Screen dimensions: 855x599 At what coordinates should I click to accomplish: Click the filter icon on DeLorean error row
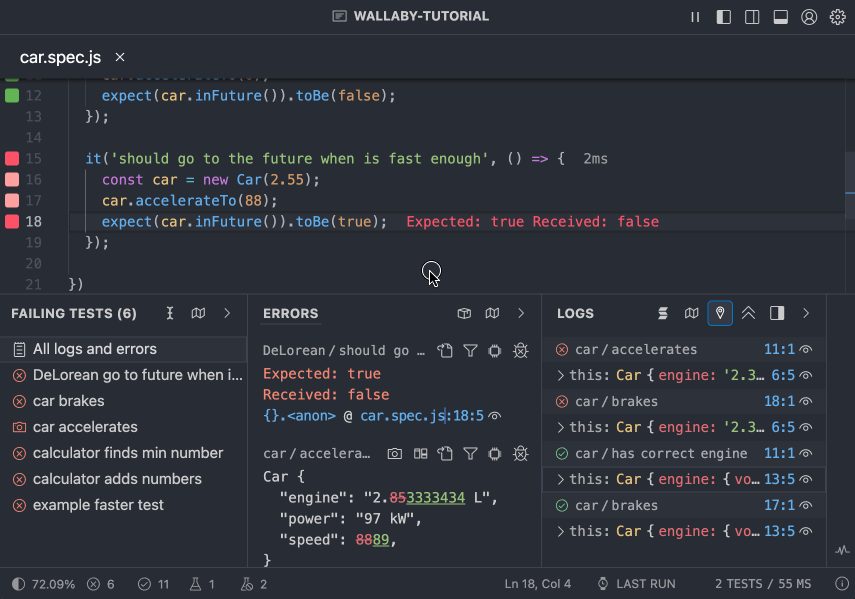pos(471,350)
